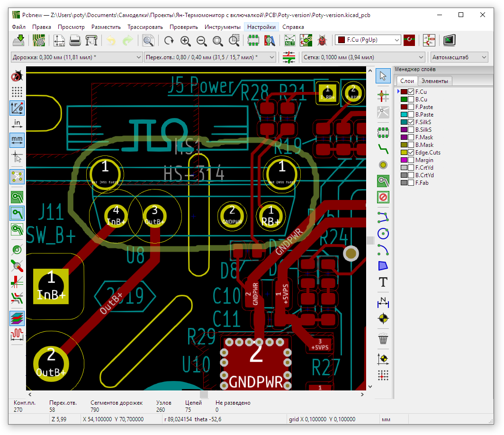Open the print board icon

[x=75, y=41]
